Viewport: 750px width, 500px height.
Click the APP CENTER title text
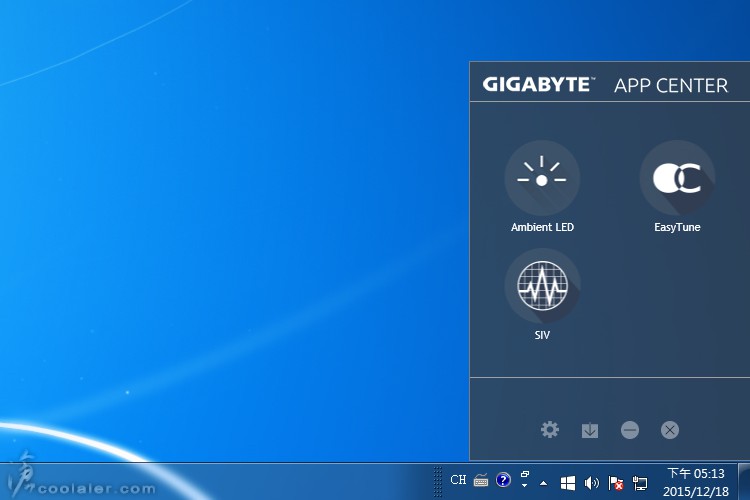click(671, 86)
